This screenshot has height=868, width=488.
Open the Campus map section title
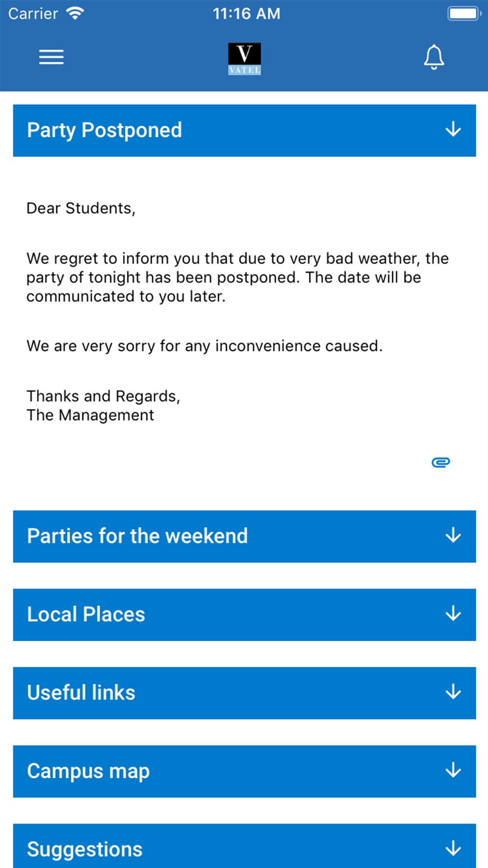(x=88, y=772)
